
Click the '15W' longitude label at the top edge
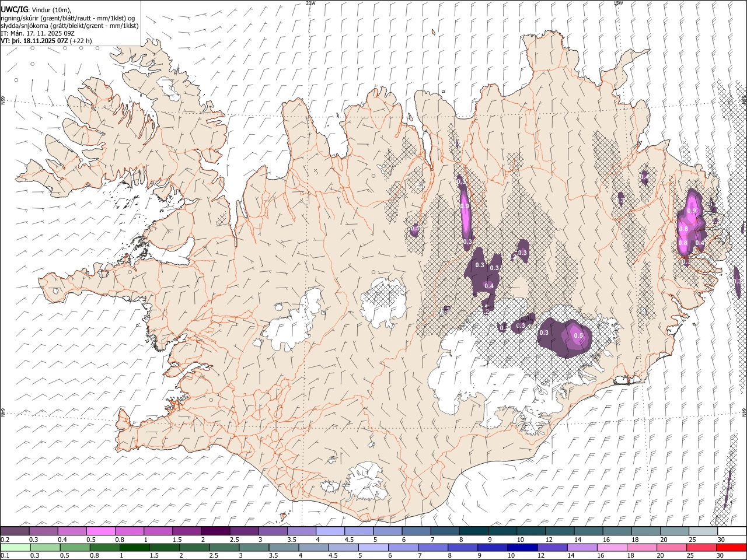[618, 3]
